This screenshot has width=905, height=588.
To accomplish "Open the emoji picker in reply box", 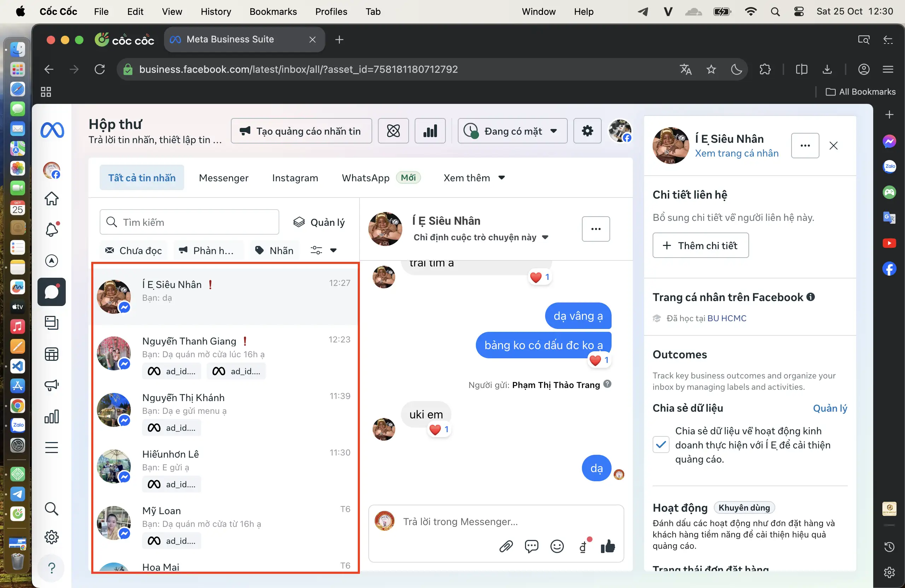I will 557,546.
